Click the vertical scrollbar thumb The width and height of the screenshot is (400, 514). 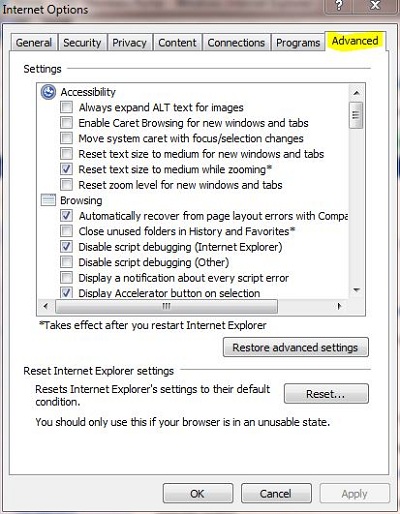tap(356, 115)
